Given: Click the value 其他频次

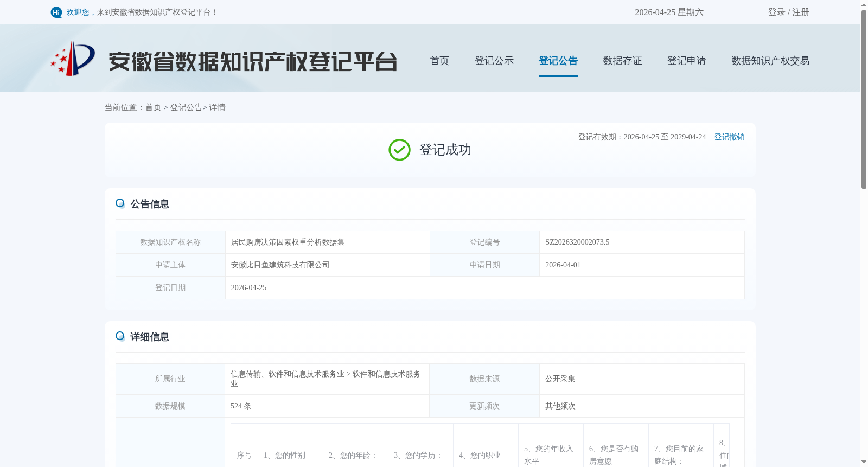Looking at the screenshot, I should point(560,406).
